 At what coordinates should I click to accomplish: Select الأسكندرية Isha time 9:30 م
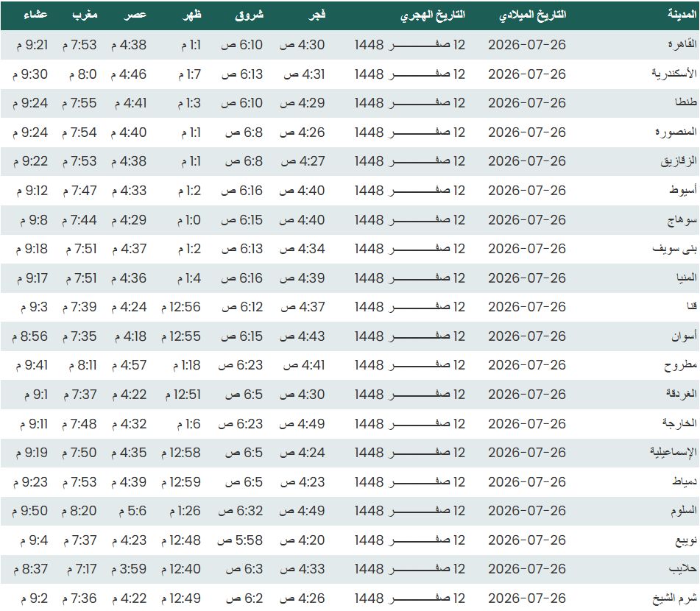tap(30, 74)
